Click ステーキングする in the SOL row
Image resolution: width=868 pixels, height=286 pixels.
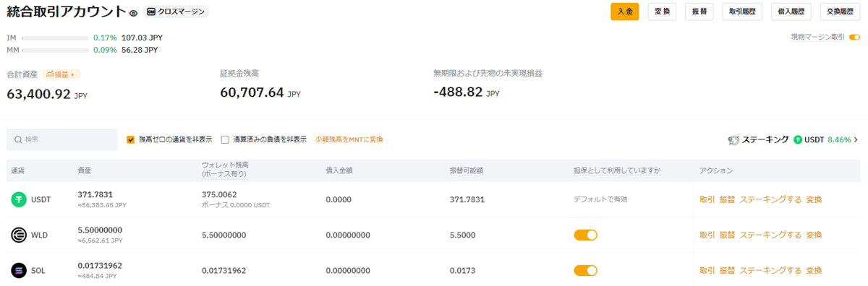coord(770,270)
